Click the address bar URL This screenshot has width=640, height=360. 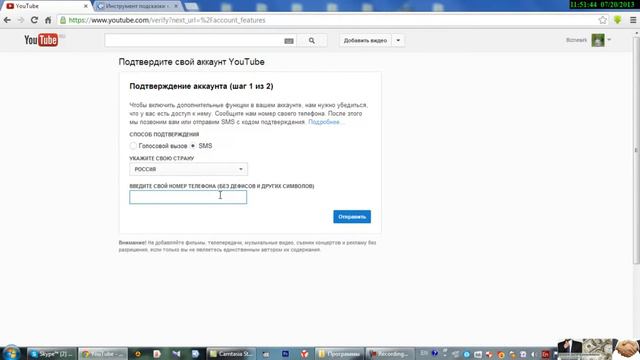point(167,20)
